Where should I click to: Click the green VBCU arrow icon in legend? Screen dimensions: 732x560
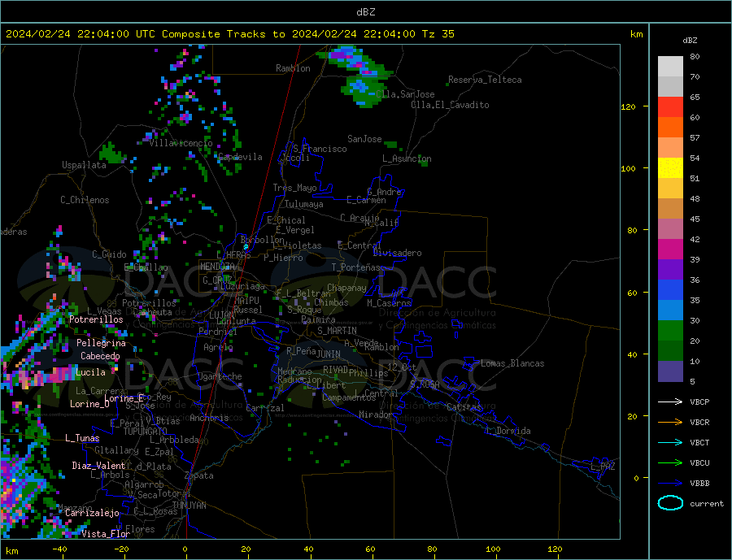click(670, 463)
